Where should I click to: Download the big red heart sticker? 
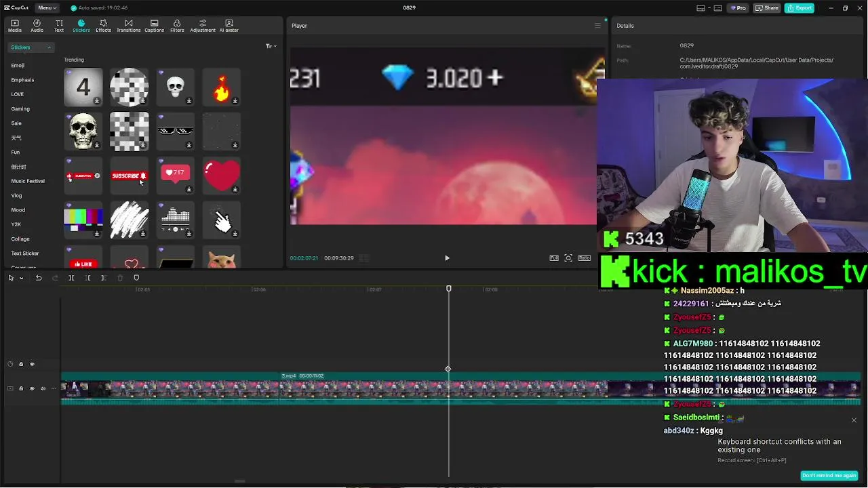[235, 189]
